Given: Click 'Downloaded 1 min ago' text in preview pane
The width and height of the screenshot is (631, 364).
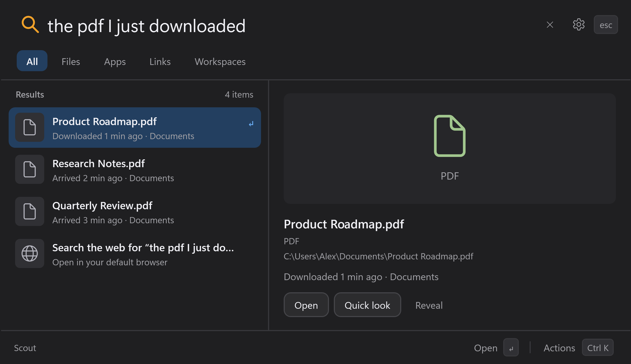Looking at the screenshot, I should (333, 277).
